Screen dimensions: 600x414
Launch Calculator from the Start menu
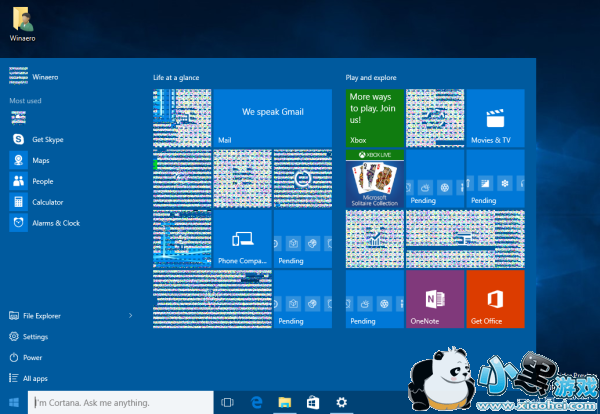coord(46,202)
